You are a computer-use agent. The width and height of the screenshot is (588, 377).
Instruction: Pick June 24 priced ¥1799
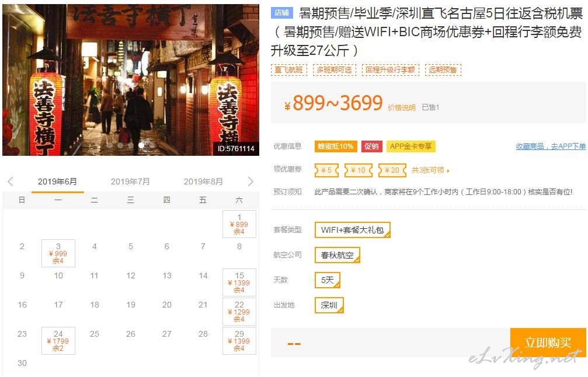pyautogui.click(x=58, y=341)
